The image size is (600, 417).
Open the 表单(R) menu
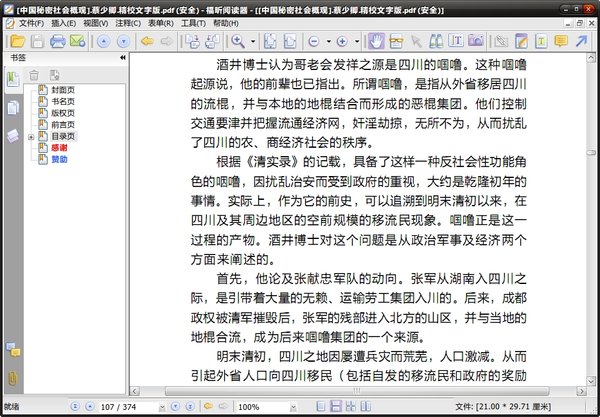[x=161, y=24]
